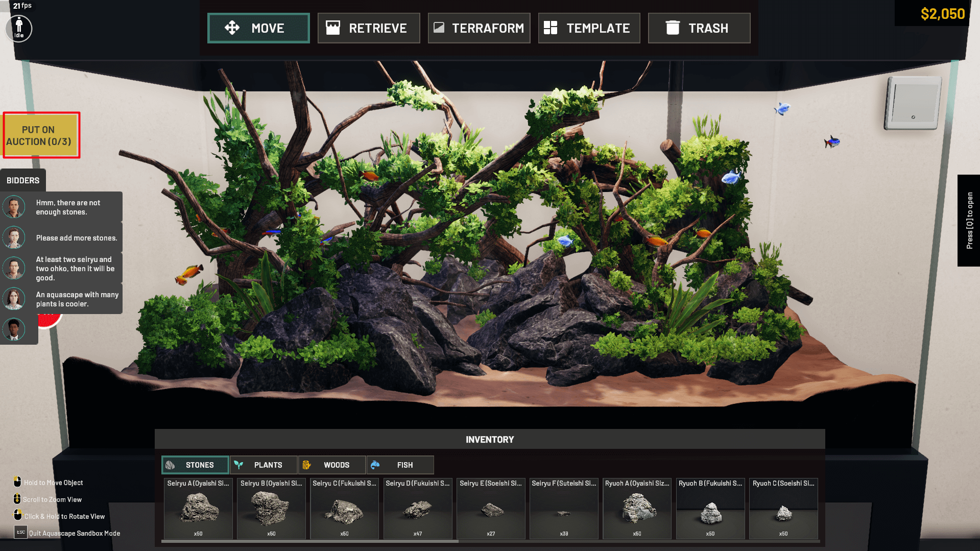
Task: Show the Woods inventory tab
Action: (332, 465)
